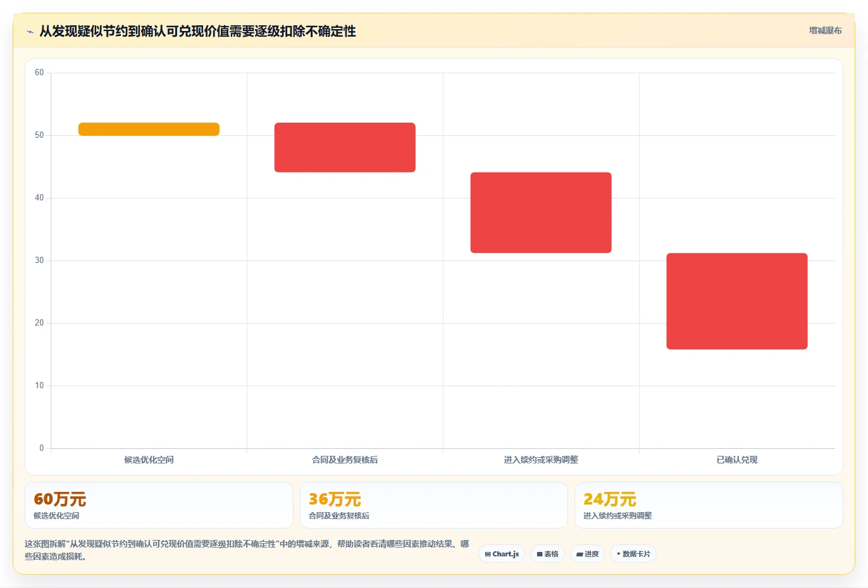Click the y-axis value 0
868x588 pixels.
tap(42, 448)
